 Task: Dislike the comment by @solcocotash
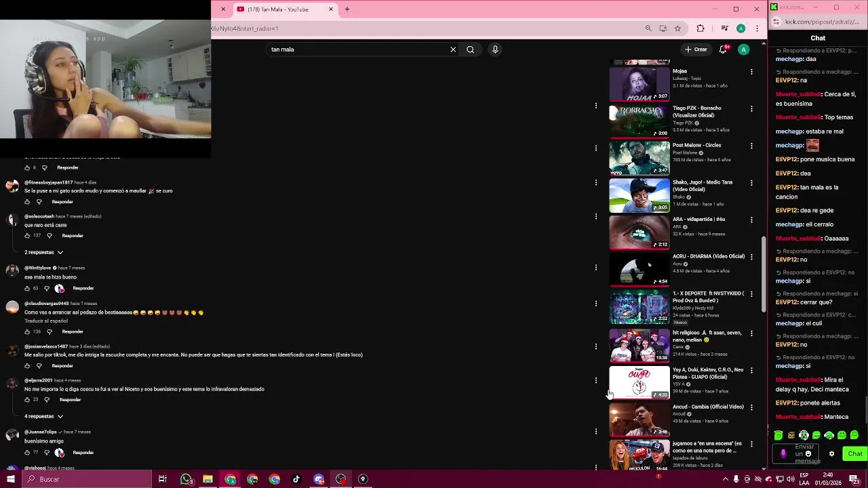pyautogui.click(x=49, y=235)
